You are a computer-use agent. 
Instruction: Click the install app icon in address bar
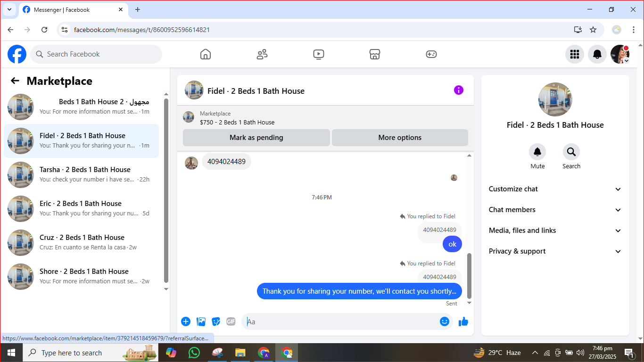pos(578,30)
